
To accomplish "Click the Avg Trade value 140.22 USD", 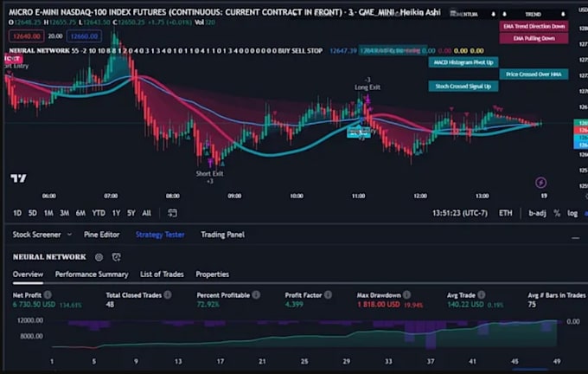I will coord(465,304).
